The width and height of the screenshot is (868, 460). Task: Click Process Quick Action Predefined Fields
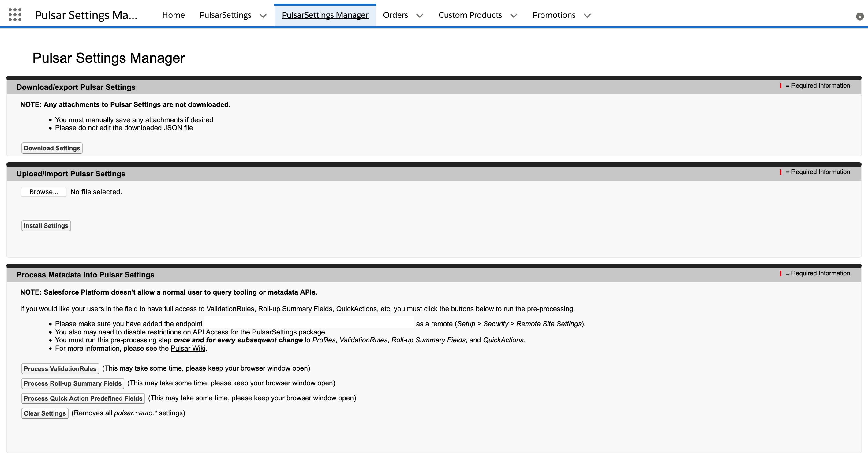click(x=83, y=398)
